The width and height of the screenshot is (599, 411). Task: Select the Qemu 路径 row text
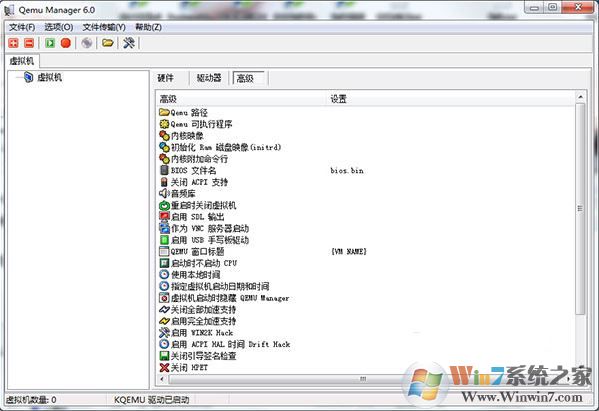click(189, 113)
